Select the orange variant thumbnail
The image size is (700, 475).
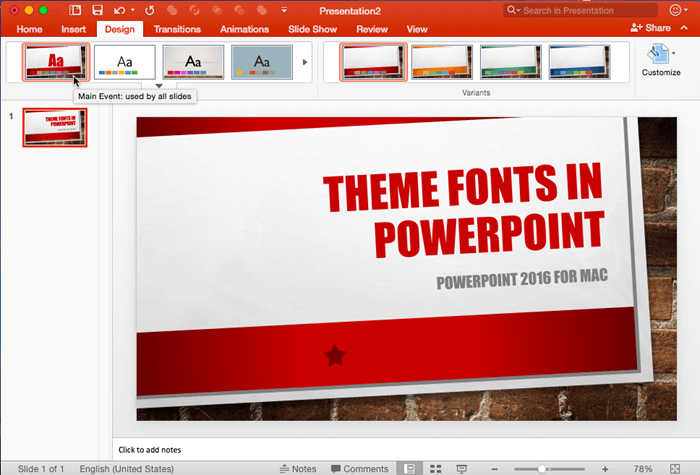[442, 62]
